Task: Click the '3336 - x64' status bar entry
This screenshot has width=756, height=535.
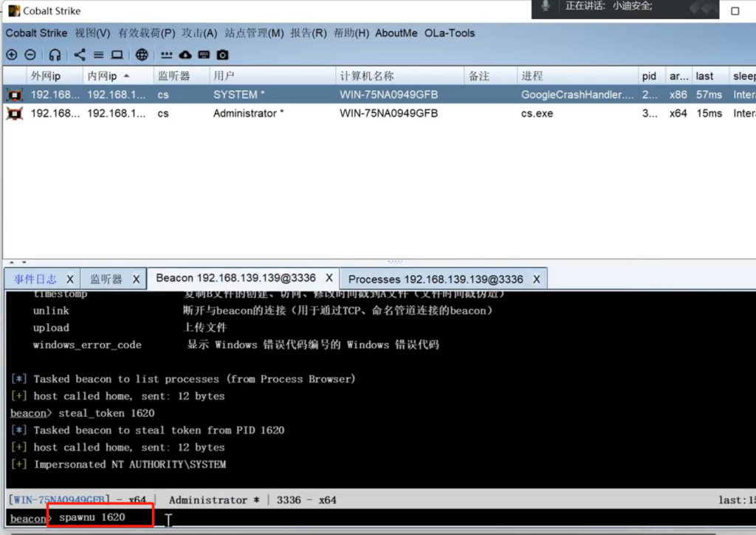Action: (x=306, y=500)
